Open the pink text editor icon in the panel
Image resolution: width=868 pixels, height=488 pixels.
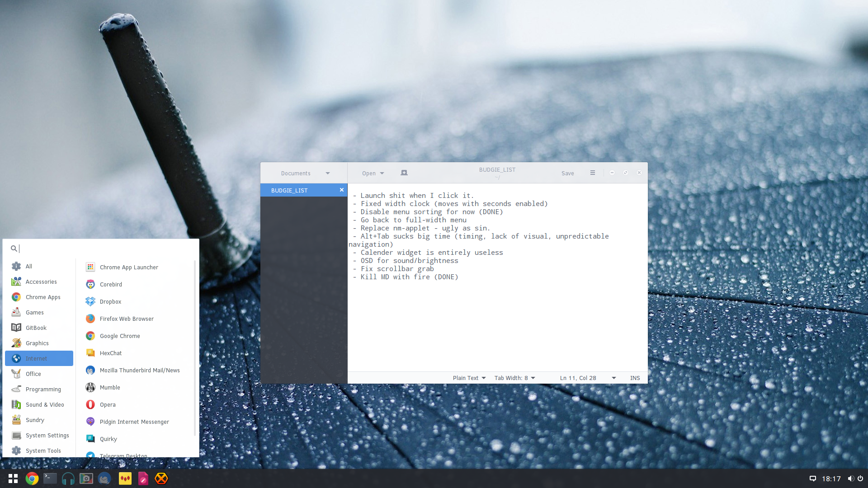[x=143, y=479]
